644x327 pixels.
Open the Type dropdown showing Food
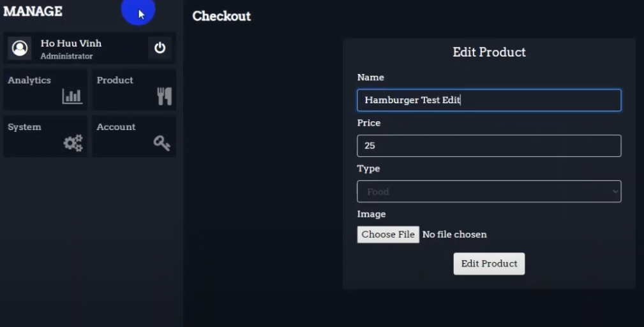point(489,191)
